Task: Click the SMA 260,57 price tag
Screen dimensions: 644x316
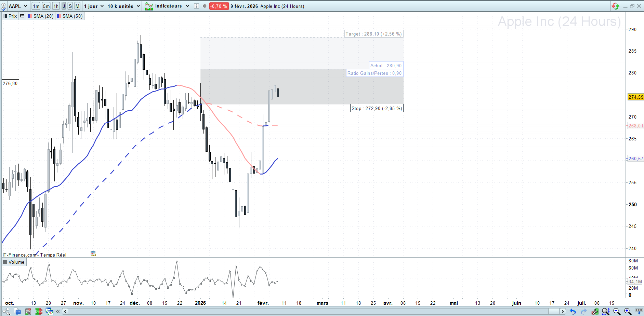Action: coord(635,159)
